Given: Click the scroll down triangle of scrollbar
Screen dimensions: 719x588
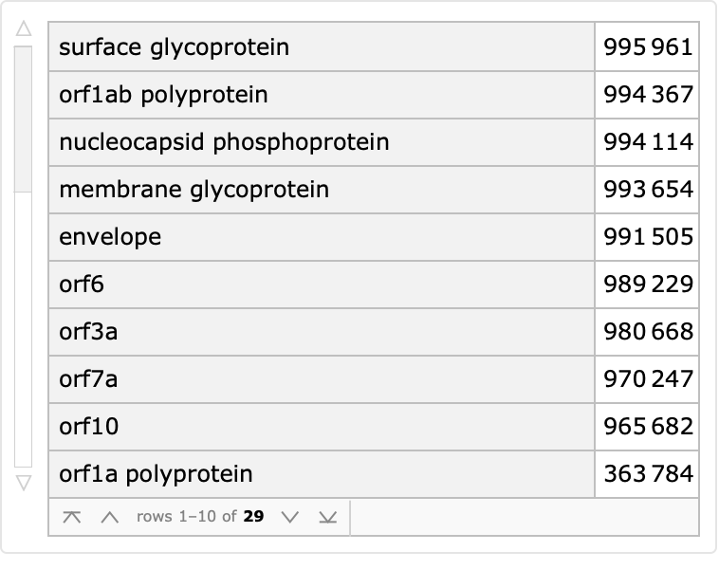Looking at the screenshot, I should pos(24,482).
